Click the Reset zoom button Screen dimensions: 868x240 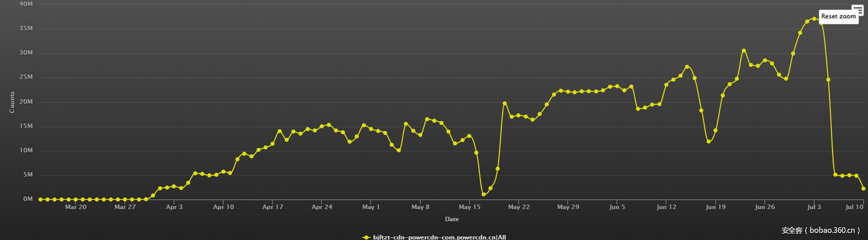pos(838,17)
